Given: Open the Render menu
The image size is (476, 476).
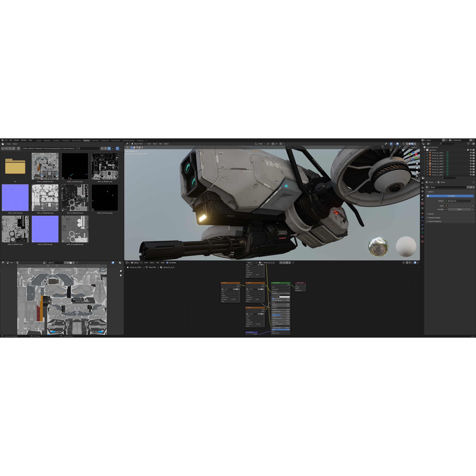Looking at the screenshot, I should [x=16, y=140].
